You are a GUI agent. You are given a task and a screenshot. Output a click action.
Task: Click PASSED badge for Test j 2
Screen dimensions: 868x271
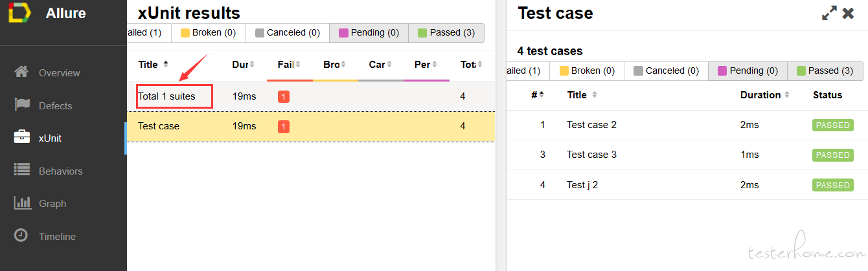tap(832, 185)
